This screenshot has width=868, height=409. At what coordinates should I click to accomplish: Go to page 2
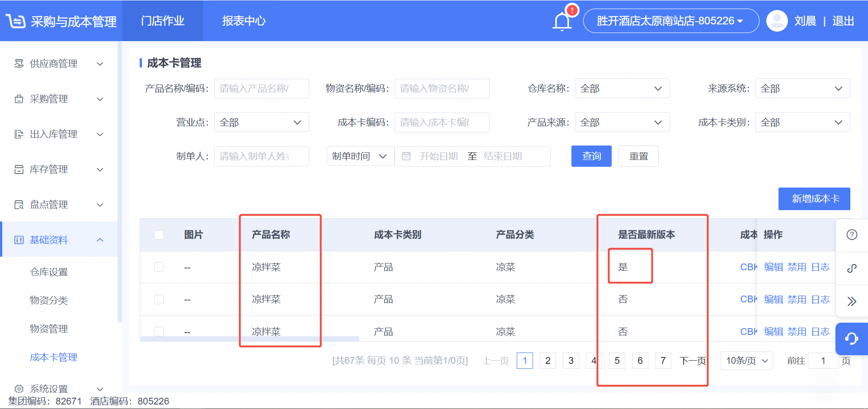[548, 361]
